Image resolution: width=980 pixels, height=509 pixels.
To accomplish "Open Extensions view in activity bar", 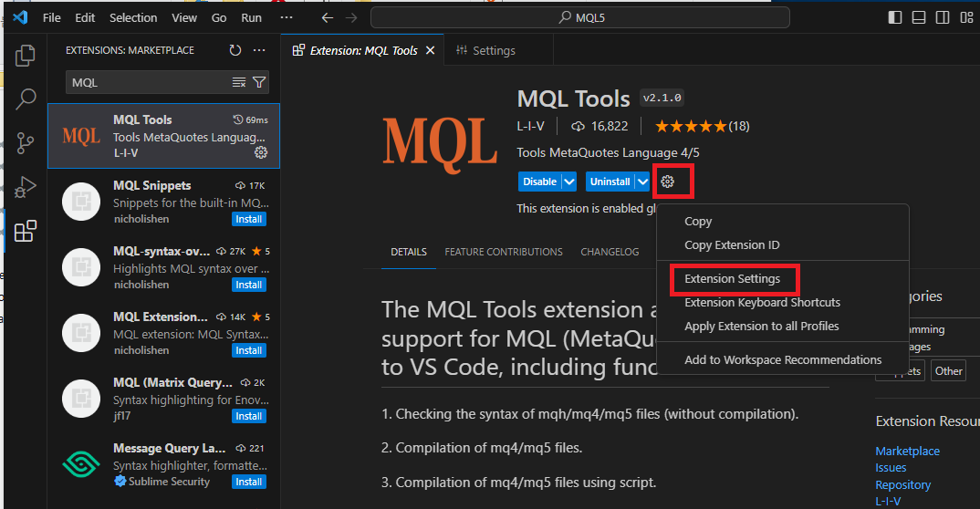I will (x=25, y=231).
